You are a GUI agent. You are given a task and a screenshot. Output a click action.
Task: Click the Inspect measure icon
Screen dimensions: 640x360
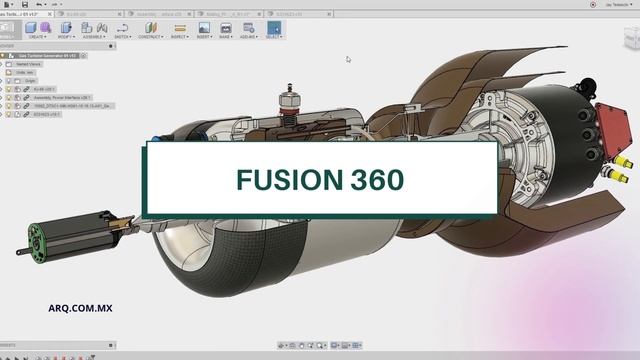pyautogui.click(x=180, y=28)
